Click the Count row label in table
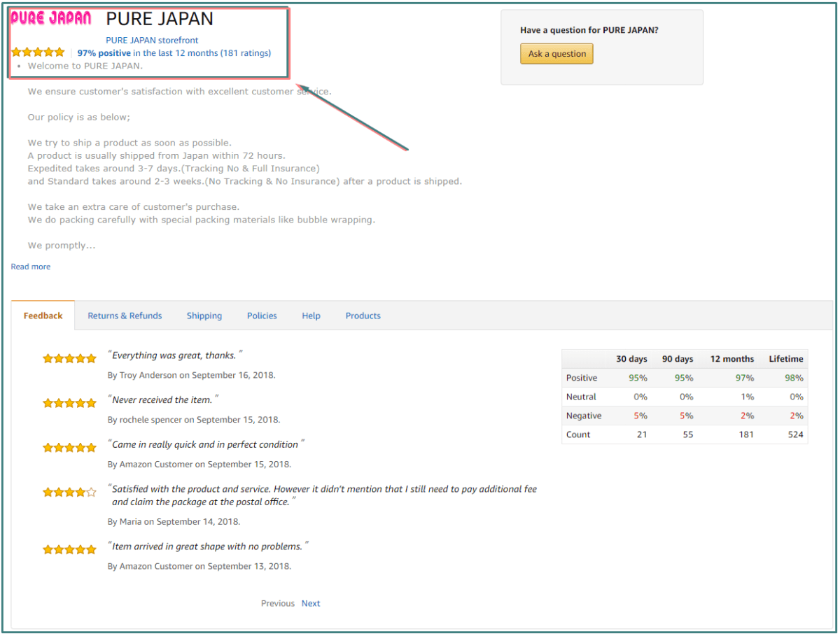Viewport: 840px width, 636px height. [578, 434]
